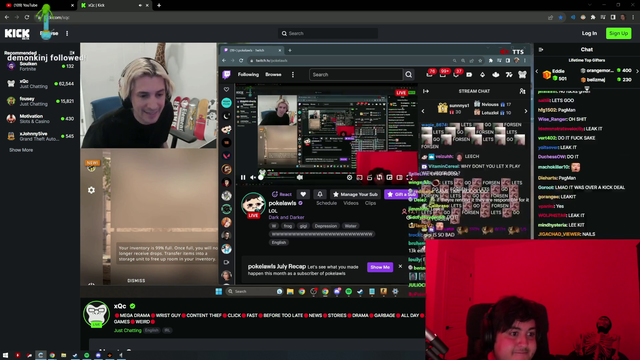Open Twitch whispers with 37 badge
The width and height of the screenshot is (640, 360).
pos(457,74)
